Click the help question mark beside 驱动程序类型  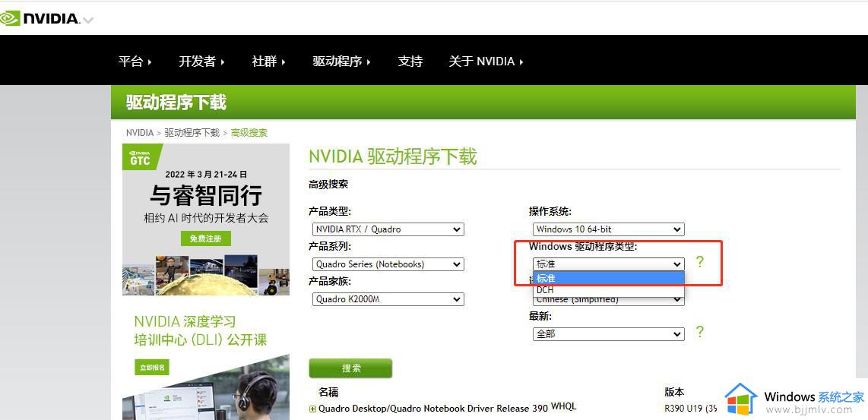coord(700,262)
